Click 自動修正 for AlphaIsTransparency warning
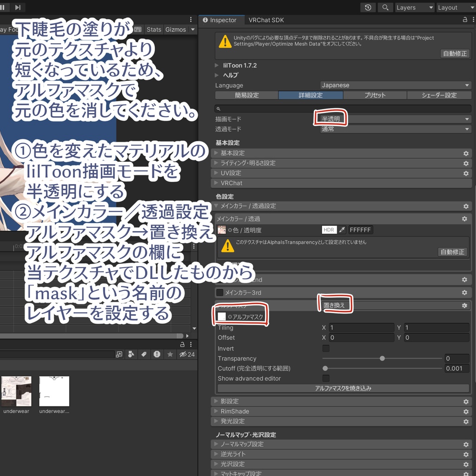Screen dimensions: 476x476 tap(452, 251)
